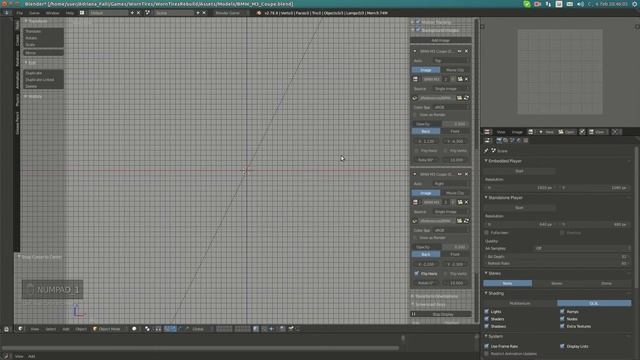The height and width of the screenshot is (360, 640).
Task: Toggle the Extra Textures checkbox
Action: [562, 327]
